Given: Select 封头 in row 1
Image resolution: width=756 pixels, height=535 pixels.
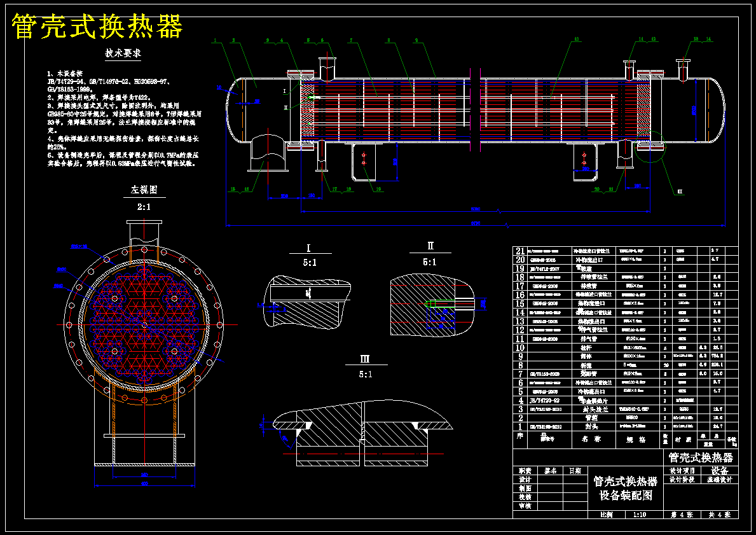Looking at the screenshot, I should pos(591,427).
